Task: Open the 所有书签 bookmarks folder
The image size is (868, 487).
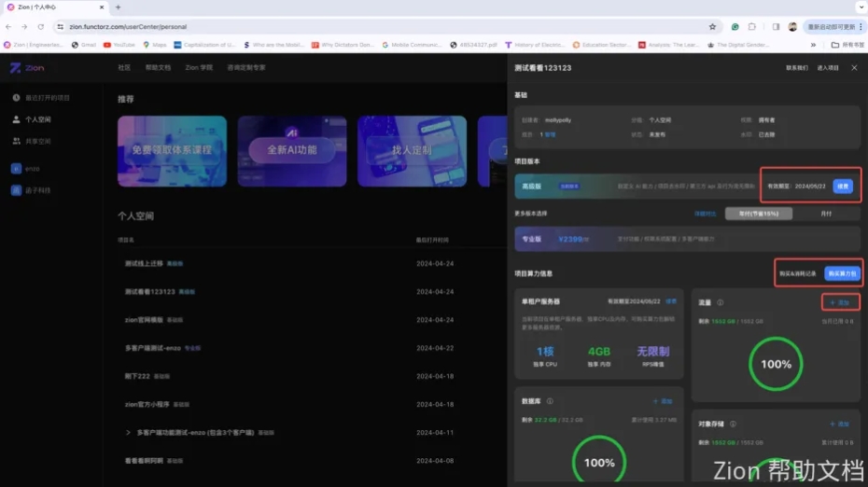Action: click(847, 45)
